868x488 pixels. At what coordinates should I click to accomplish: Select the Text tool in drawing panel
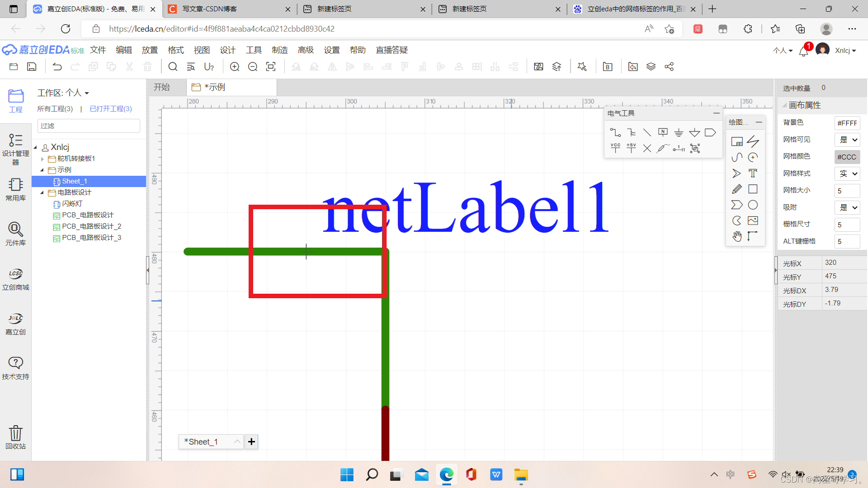coord(753,174)
